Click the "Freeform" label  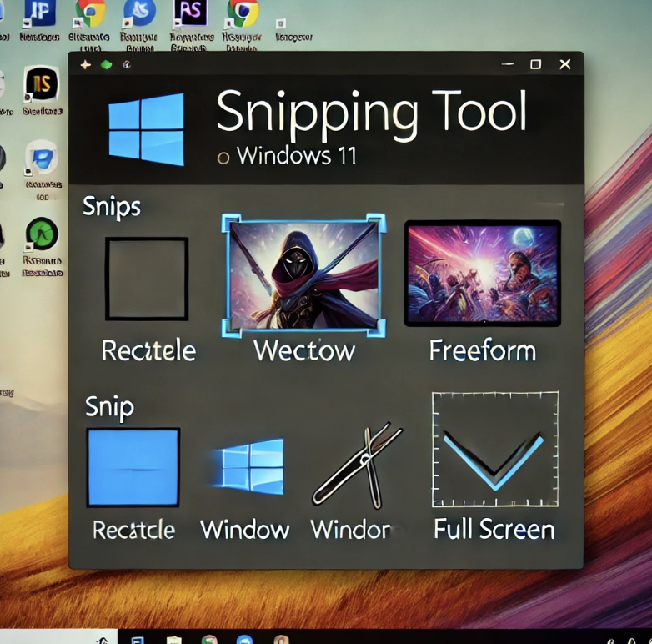483,350
